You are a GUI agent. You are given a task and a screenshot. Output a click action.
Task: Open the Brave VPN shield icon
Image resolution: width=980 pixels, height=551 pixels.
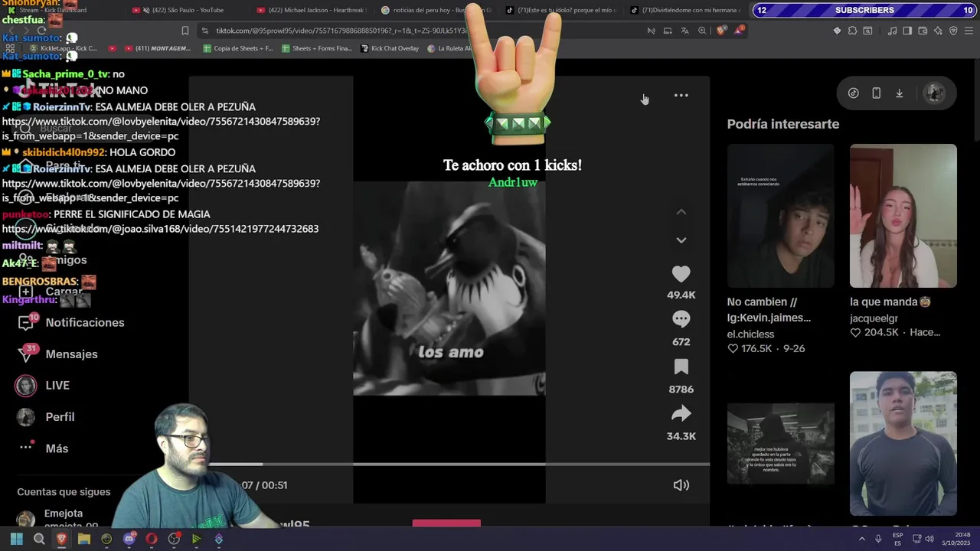pos(953,31)
